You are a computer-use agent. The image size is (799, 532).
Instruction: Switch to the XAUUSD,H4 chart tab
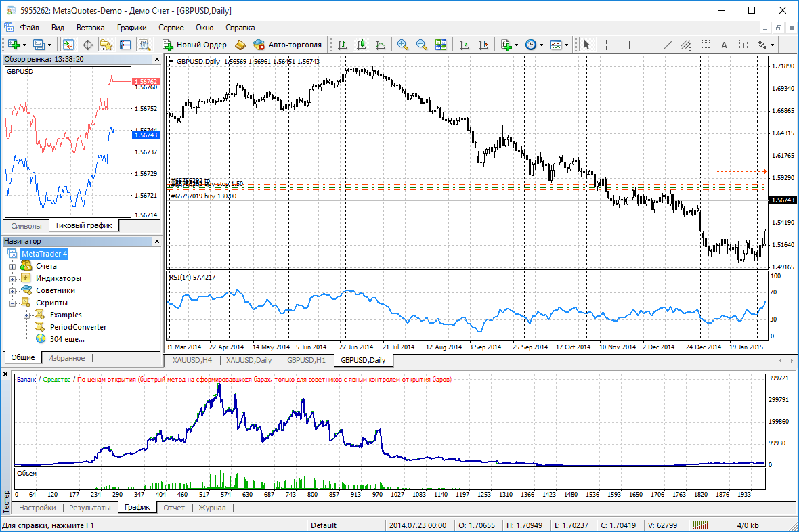coord(192,360)
